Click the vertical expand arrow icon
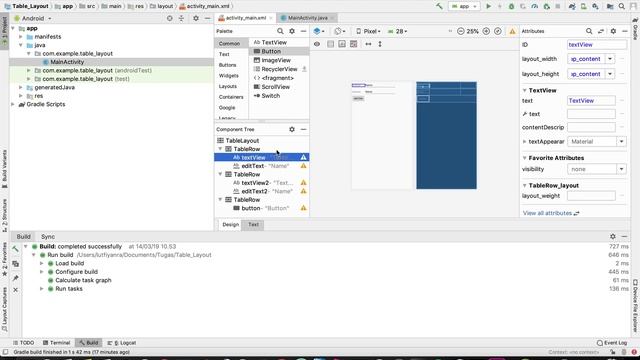 click(380, 44)
